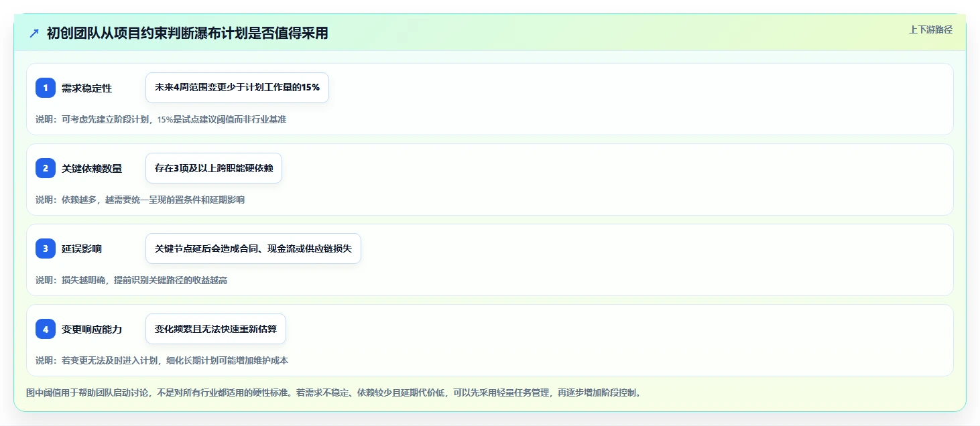Select the 变更响应能力 label

(92, 329)
